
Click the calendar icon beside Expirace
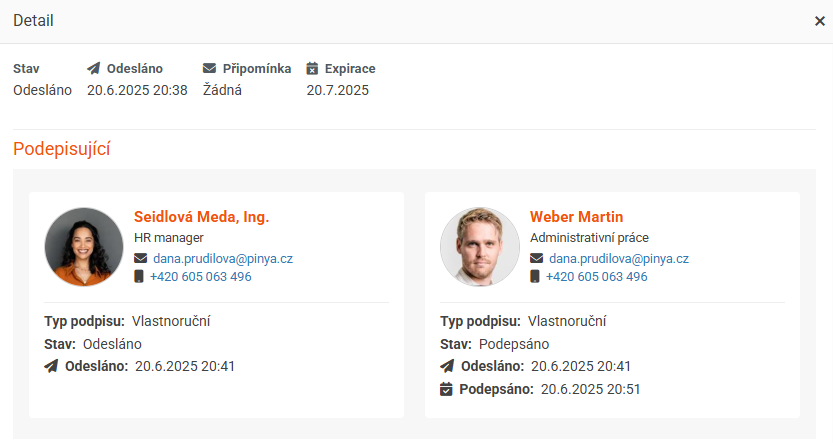312,69
